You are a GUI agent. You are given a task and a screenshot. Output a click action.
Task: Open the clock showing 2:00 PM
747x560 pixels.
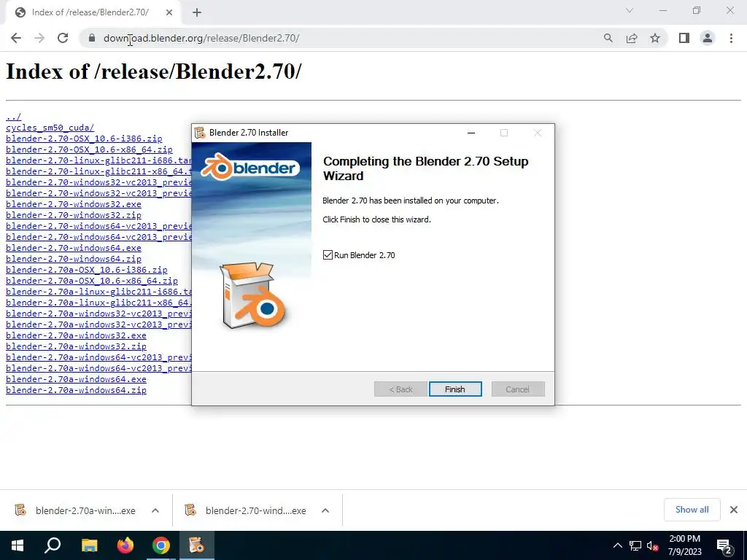click(x=684, y=545)
